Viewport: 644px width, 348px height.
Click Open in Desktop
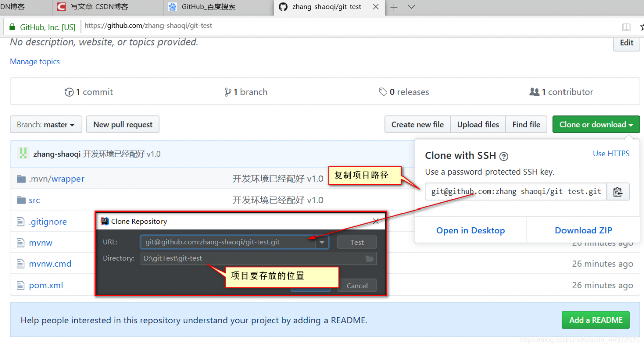[x=470, y=230]
